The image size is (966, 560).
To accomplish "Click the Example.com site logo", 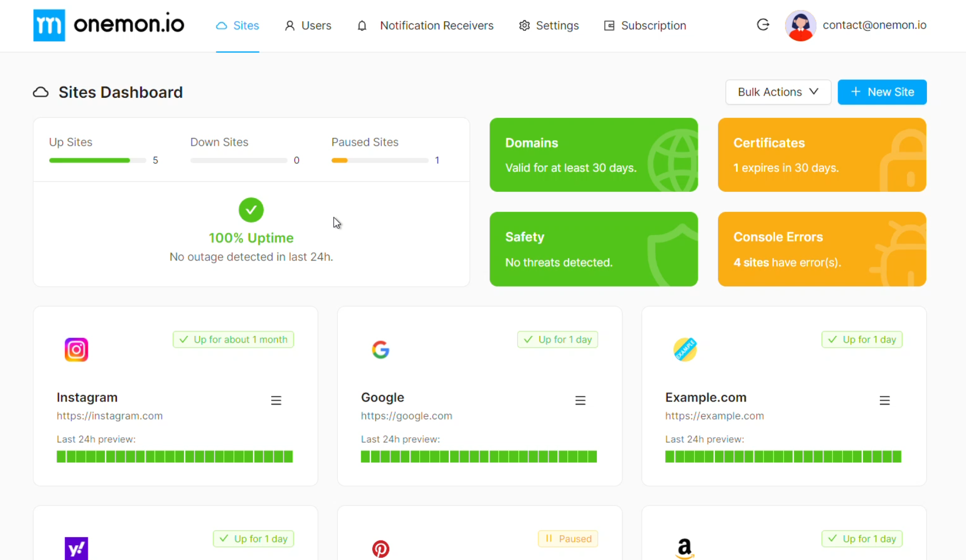I will tap(685, 350).
